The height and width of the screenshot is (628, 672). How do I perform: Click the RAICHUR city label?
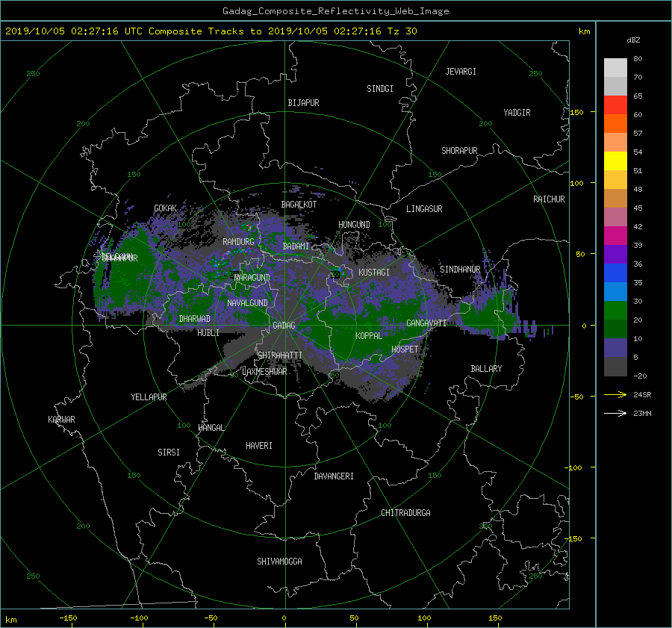click(549, 199)
